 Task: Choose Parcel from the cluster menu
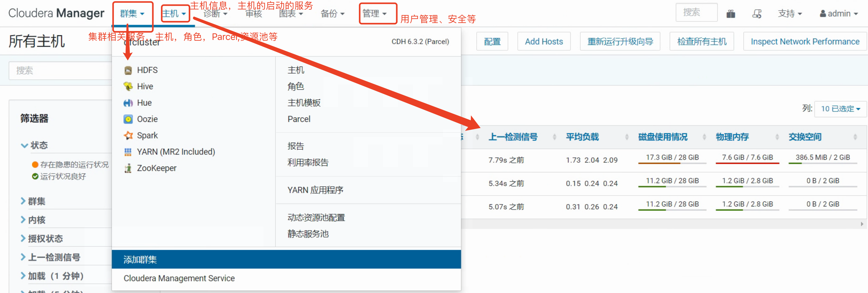299,119
